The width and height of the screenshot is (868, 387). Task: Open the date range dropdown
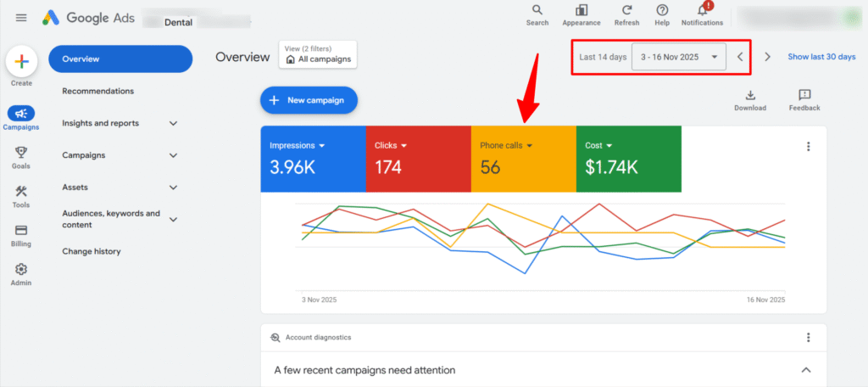point(678,57)
